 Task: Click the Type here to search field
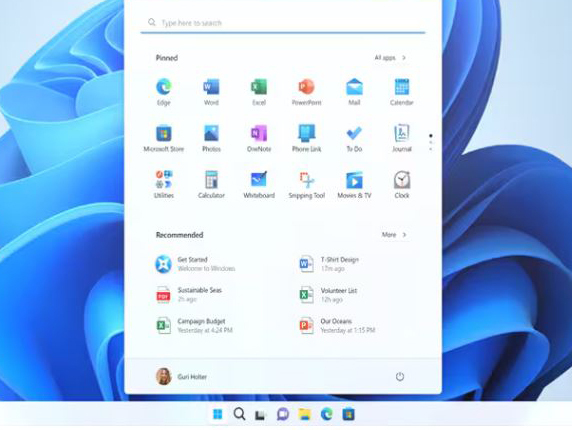coord(283,23)
